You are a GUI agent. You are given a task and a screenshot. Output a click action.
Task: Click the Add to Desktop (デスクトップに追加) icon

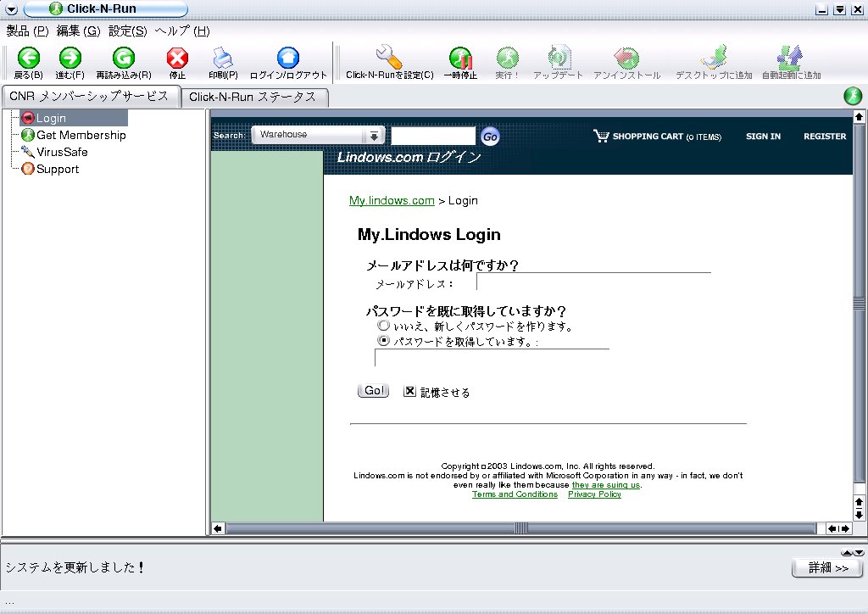(714, 57)
